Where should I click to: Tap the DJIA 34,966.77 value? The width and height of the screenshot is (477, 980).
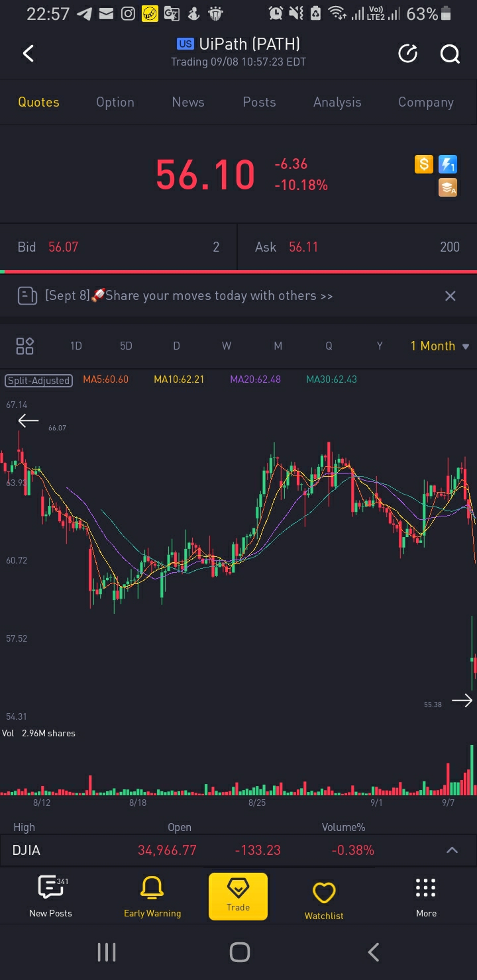(167, 850)
